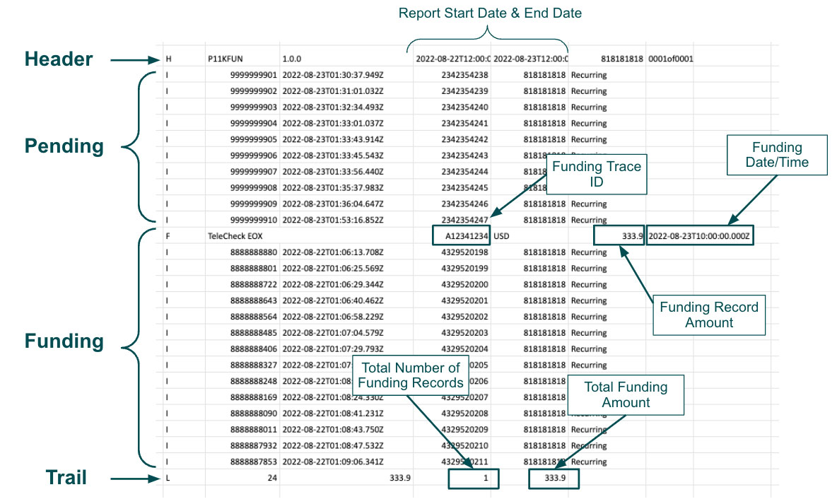The image size is (837, 504).
Task: Select cell 8888888801
Action: (254, 268)
